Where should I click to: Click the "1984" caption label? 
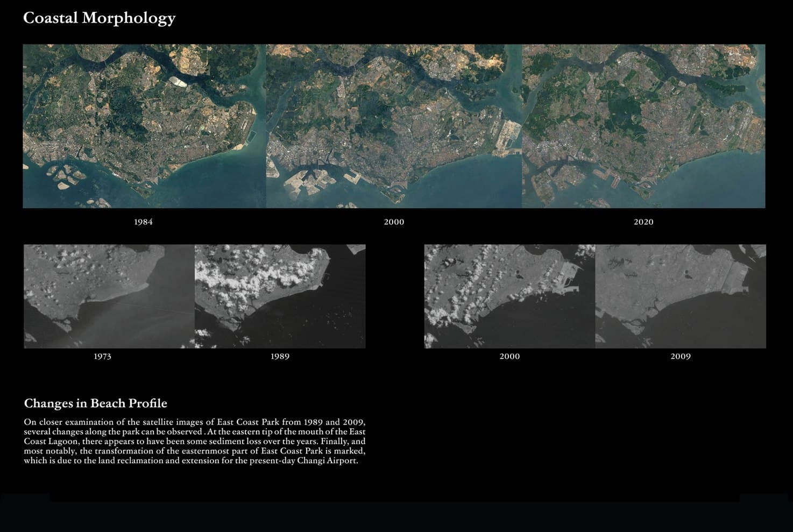(x=143, y=222)
